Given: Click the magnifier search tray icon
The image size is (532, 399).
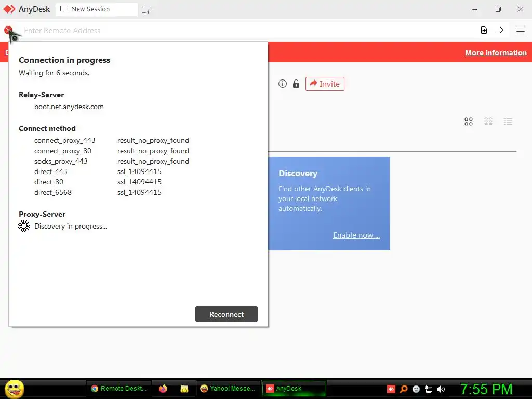Looking at the screenshot, I should point(403,389).
